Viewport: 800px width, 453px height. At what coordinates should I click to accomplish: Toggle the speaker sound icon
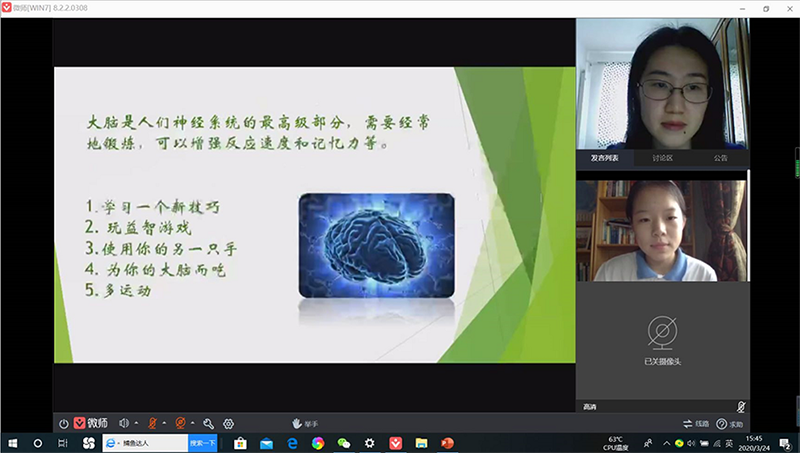click(124, 423)
